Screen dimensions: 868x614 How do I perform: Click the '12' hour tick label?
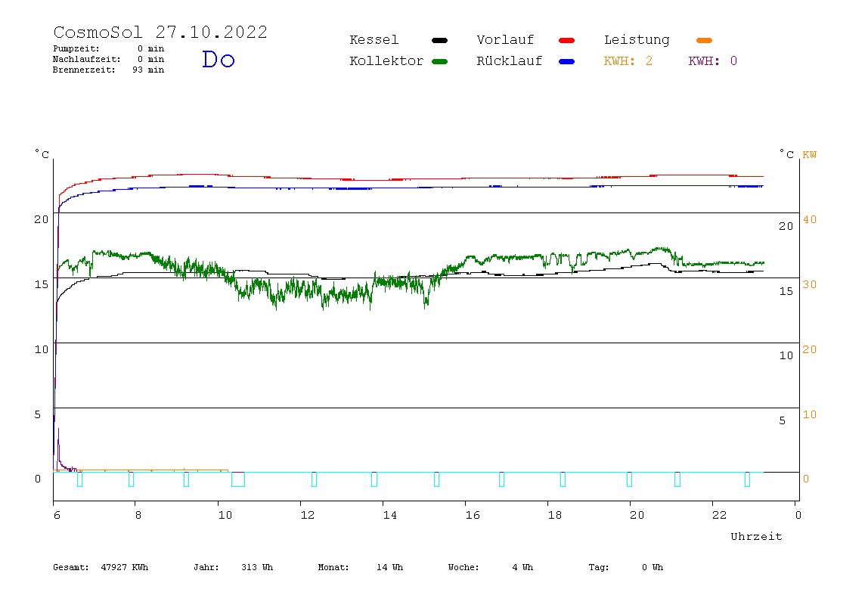pyautogui.click(x=307, y=515)
